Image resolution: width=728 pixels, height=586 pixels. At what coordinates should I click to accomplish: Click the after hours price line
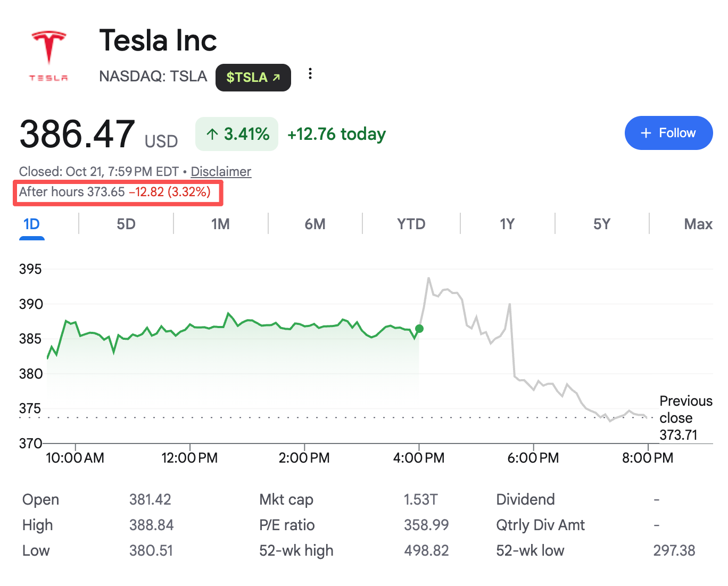(x=115, y=192)
